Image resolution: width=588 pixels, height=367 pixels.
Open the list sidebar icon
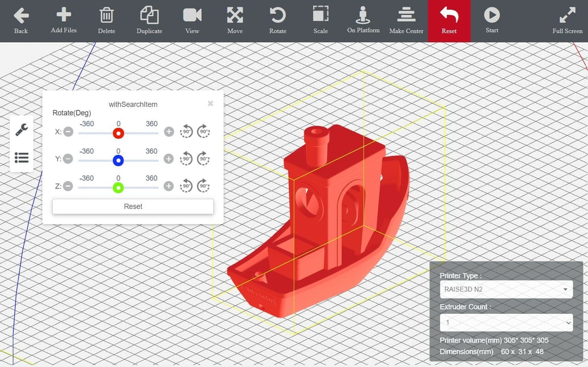22,157
